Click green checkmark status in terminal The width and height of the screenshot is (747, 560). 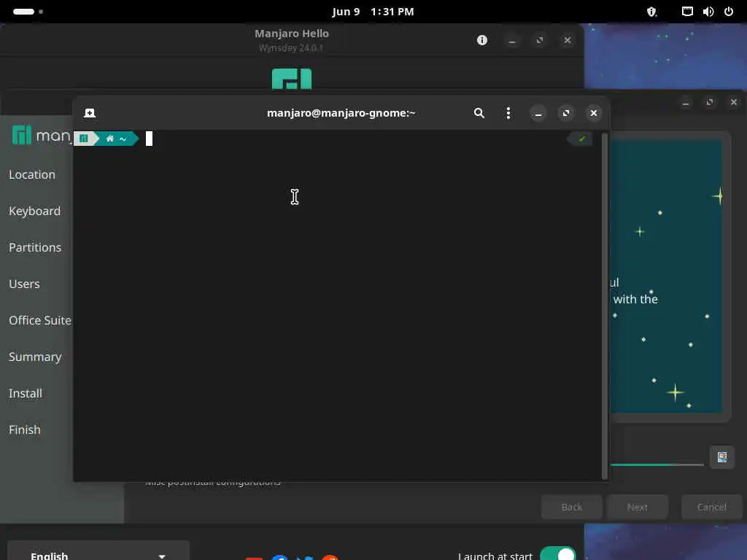coord(582,139)
